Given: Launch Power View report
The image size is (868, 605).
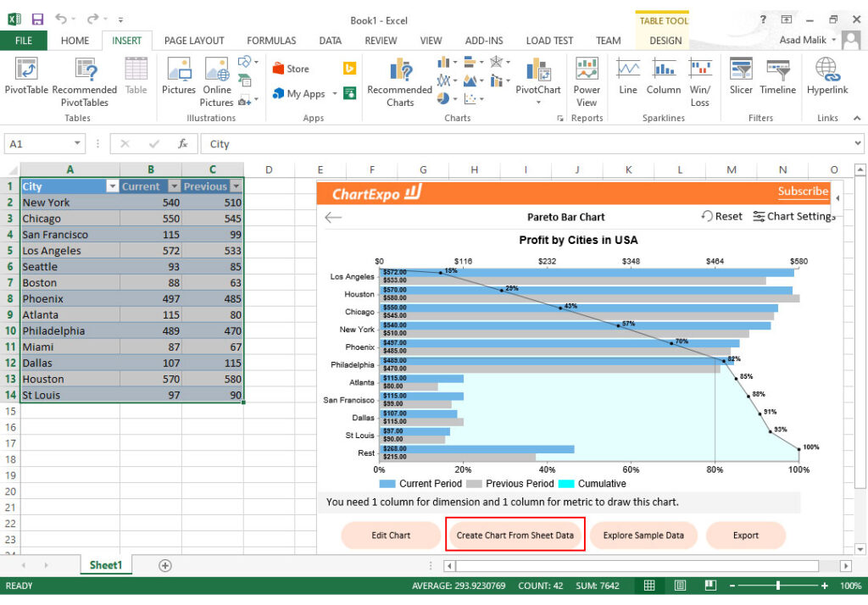Looking at the screenshot, I should 587,82.
